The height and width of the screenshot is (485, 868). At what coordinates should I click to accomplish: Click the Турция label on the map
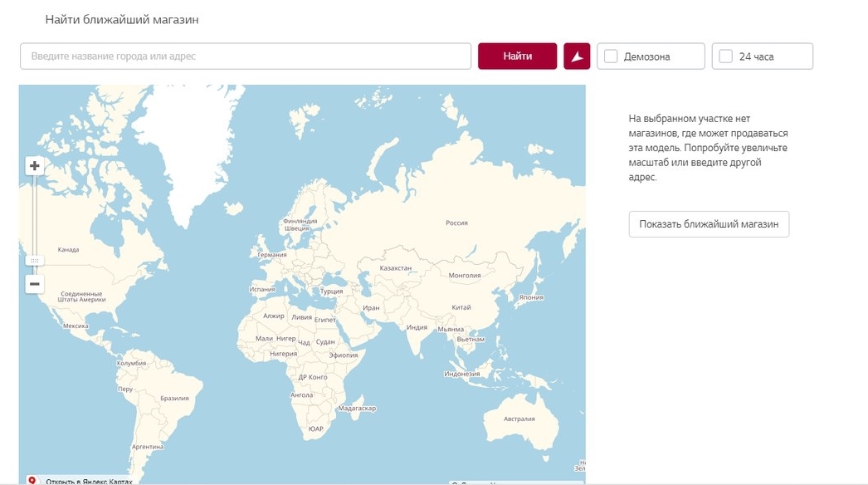(x=332, y=291)
